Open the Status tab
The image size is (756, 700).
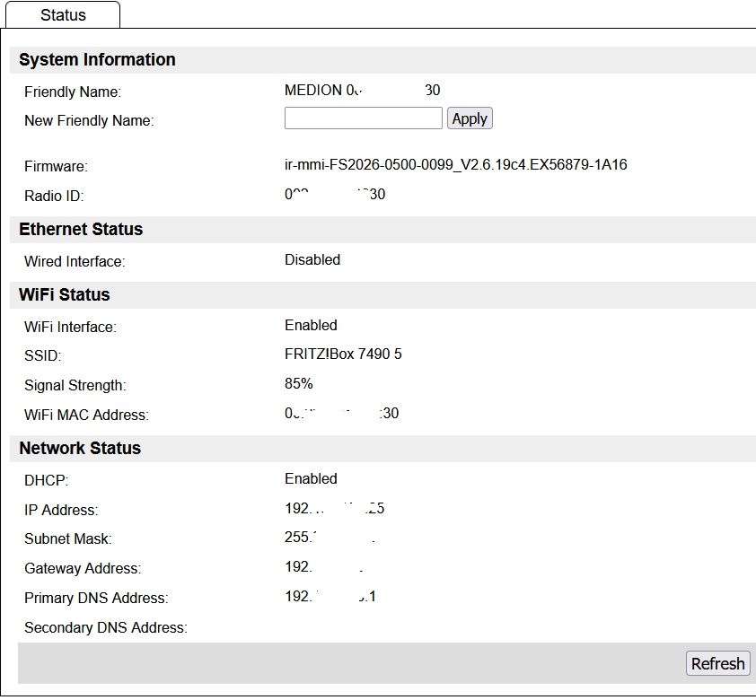pyautogui.click(x=63, y=15)
